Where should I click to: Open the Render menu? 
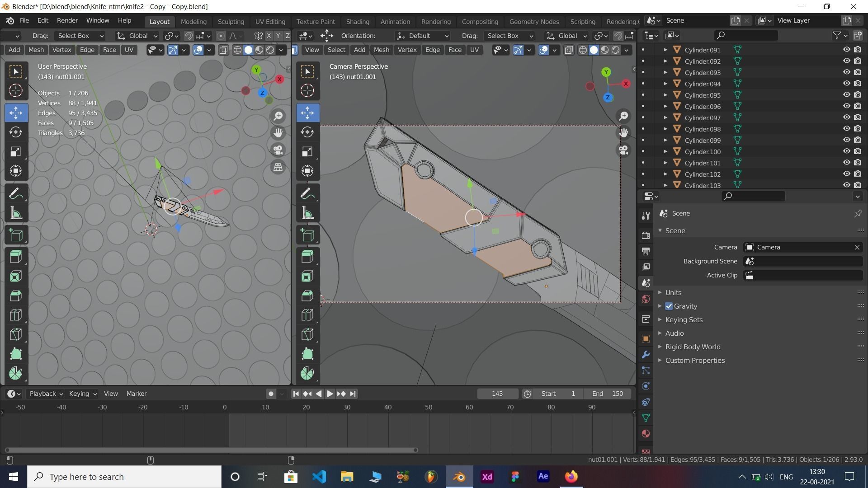(67, 20)
